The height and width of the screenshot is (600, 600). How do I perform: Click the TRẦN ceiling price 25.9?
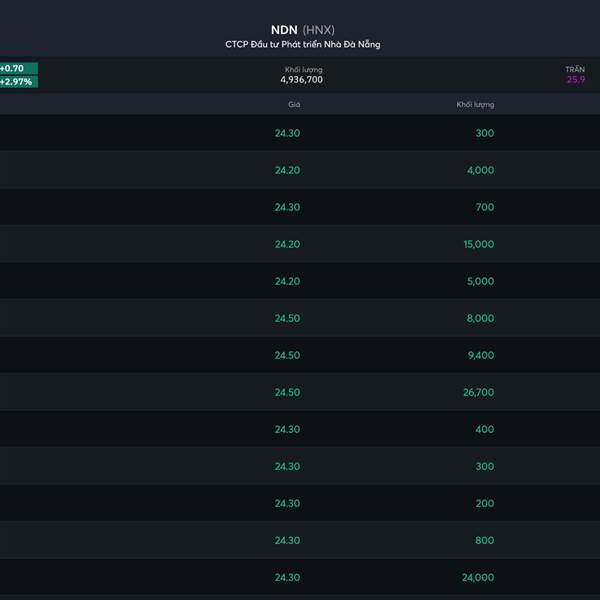click(x=576, y=80)
